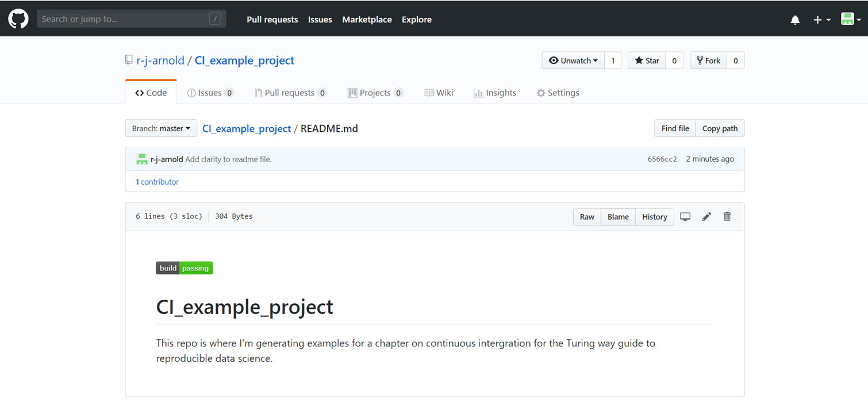Open file in desktop monitor icon
This screenshot has height=401, width=868.
click(685, 217)
